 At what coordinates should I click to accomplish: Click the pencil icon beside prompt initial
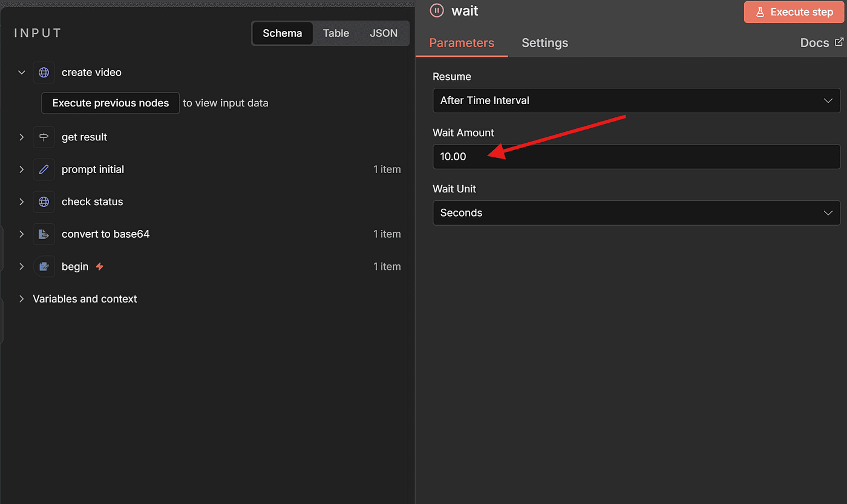44,169
